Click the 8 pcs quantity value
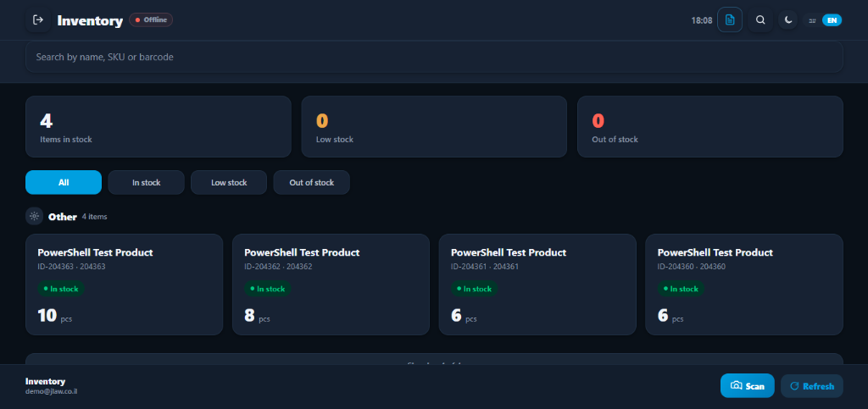Screen dimensions: 868x409 click(257, 316)
